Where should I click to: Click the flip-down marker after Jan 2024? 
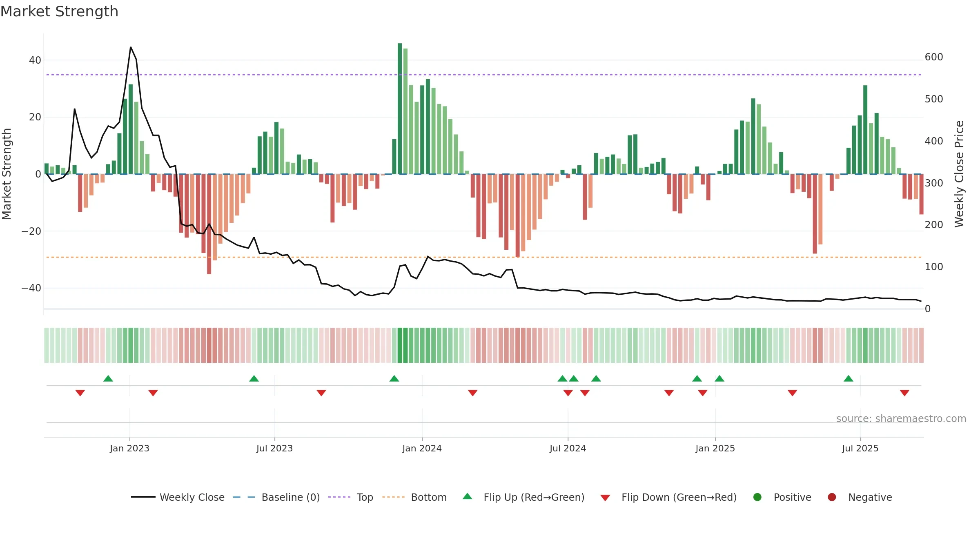[473, 393]
